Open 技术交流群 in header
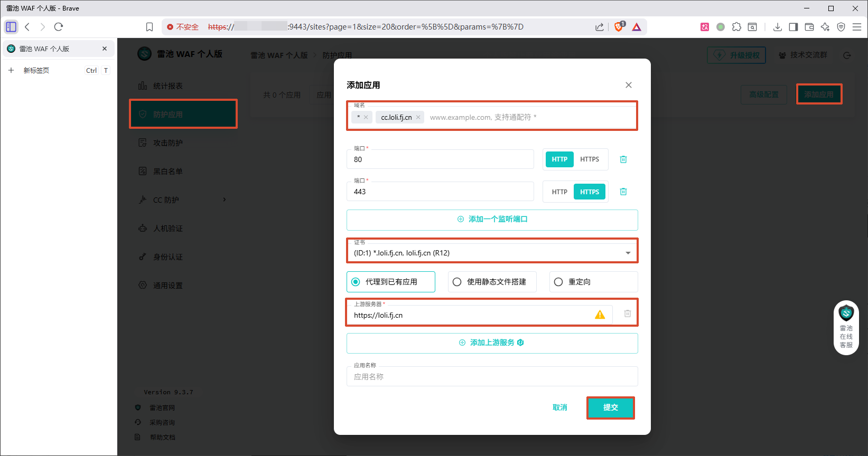Screen dimensions: 868x456 pos(803,55)
